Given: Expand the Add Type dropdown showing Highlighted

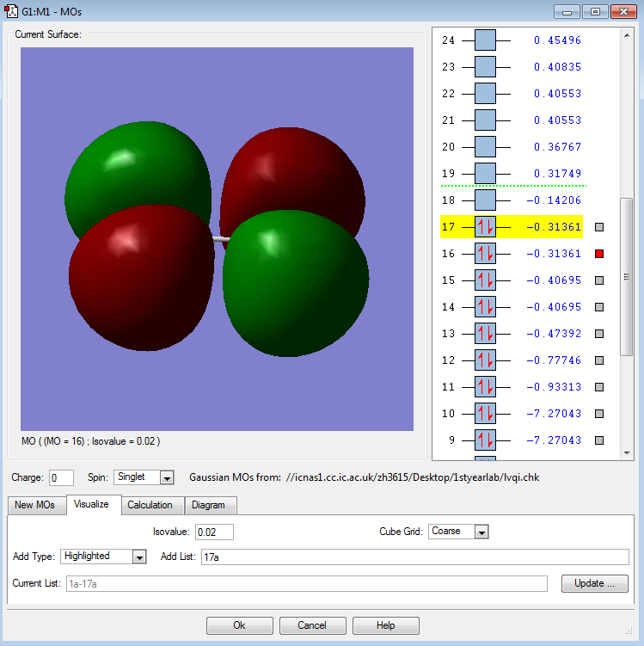Looking at the screenshot, I should (139, 557).
